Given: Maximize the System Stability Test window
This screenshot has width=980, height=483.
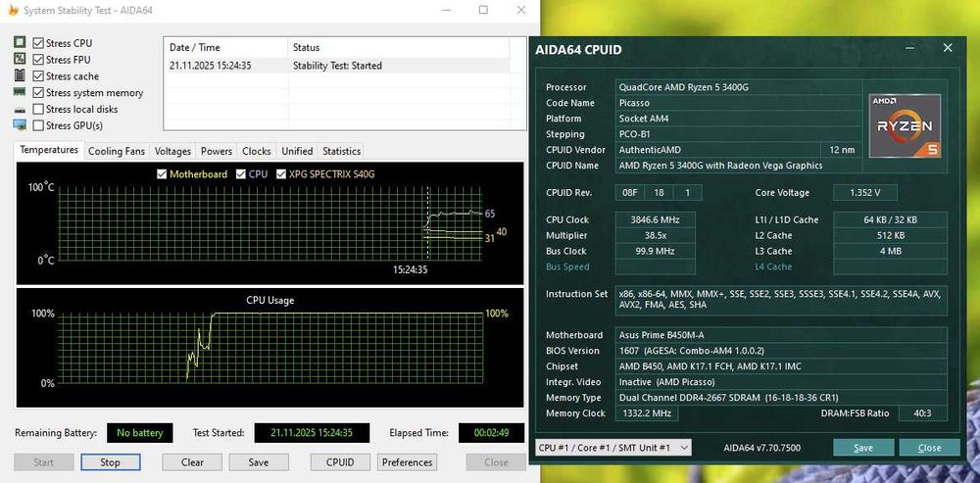Looking at the screenshot, I should [483, 10].
